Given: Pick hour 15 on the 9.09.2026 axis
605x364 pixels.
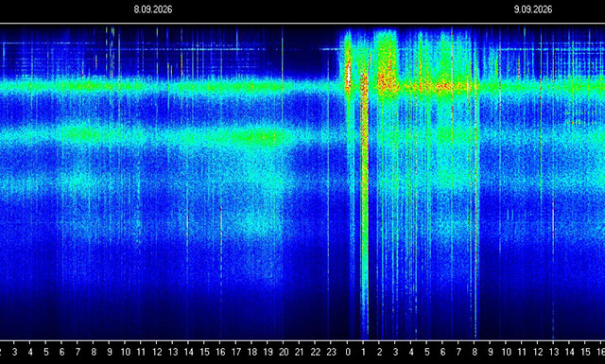Looking at the screenshot, I should coord(585,352).
